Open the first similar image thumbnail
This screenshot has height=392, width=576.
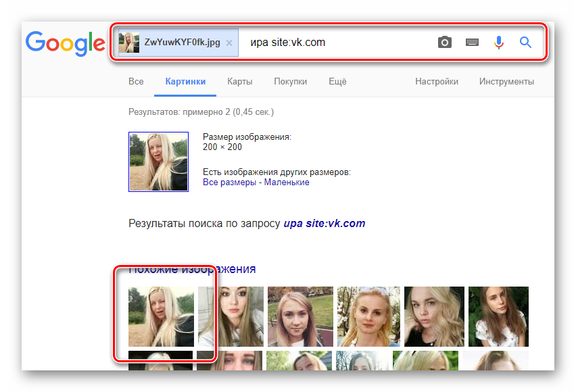click(x=161, y=316)
